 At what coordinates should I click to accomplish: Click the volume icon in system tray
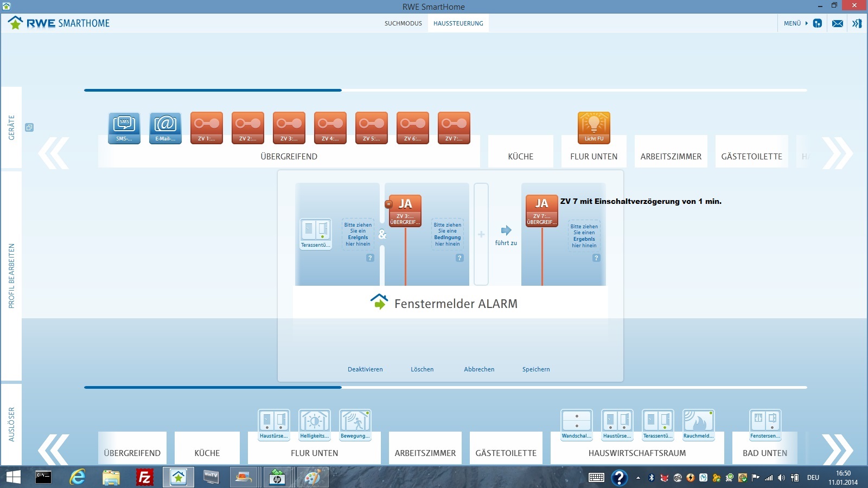click(x=781, y=478)
